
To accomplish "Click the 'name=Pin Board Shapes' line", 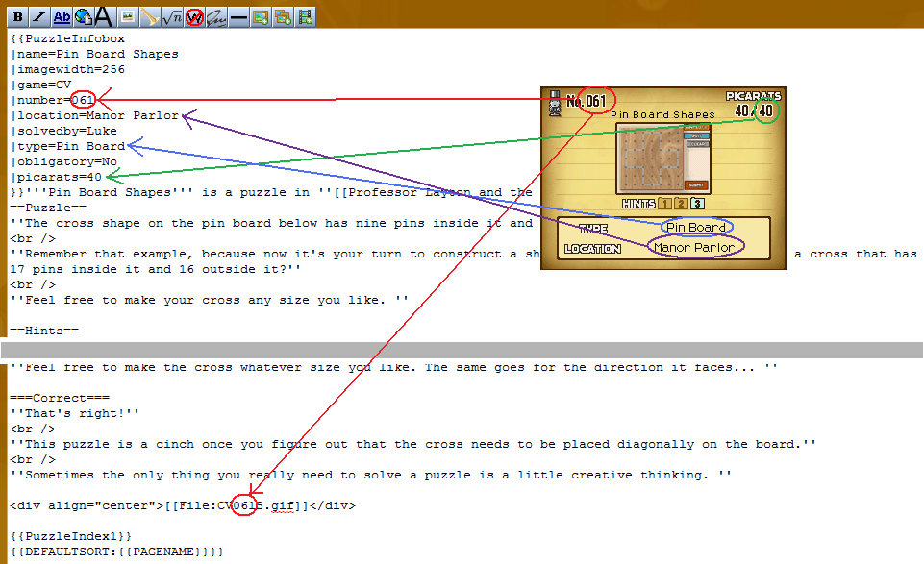I will [x=94, y=54].
